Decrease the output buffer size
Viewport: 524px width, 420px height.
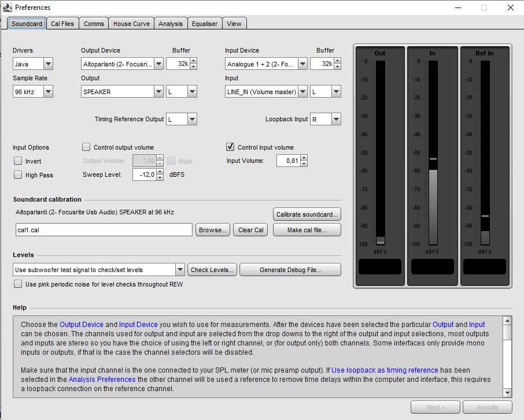click(194, 67)
